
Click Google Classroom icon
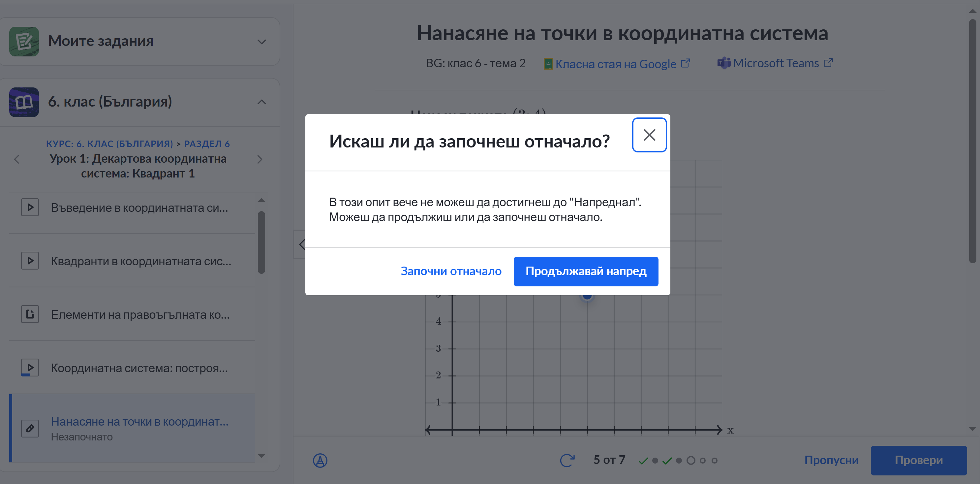[x=548, y=64]
